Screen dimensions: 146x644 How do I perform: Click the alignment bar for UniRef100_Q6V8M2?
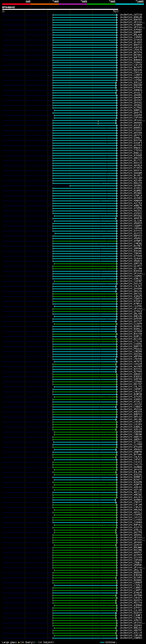click(x=94, y=186)
